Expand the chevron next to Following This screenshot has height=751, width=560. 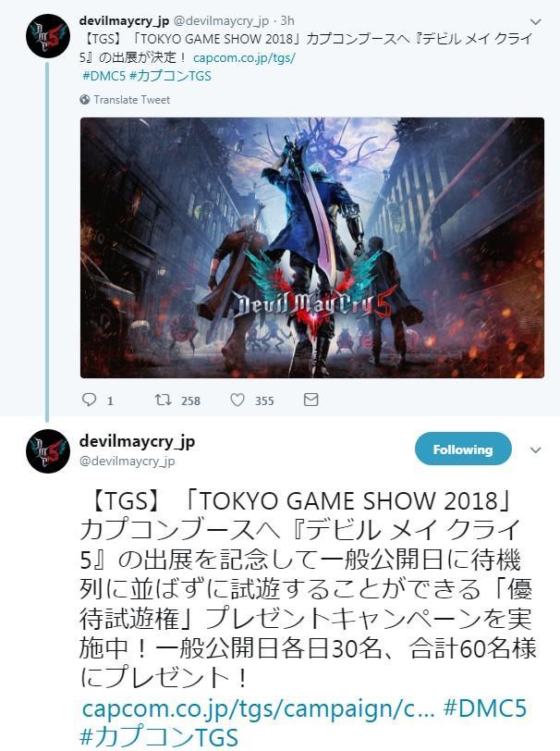point(536,449)
